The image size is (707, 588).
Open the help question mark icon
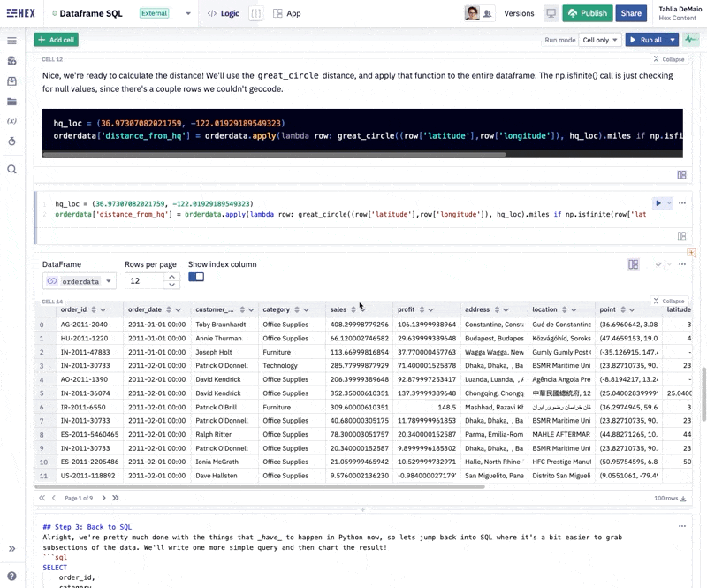pos(12,576)
